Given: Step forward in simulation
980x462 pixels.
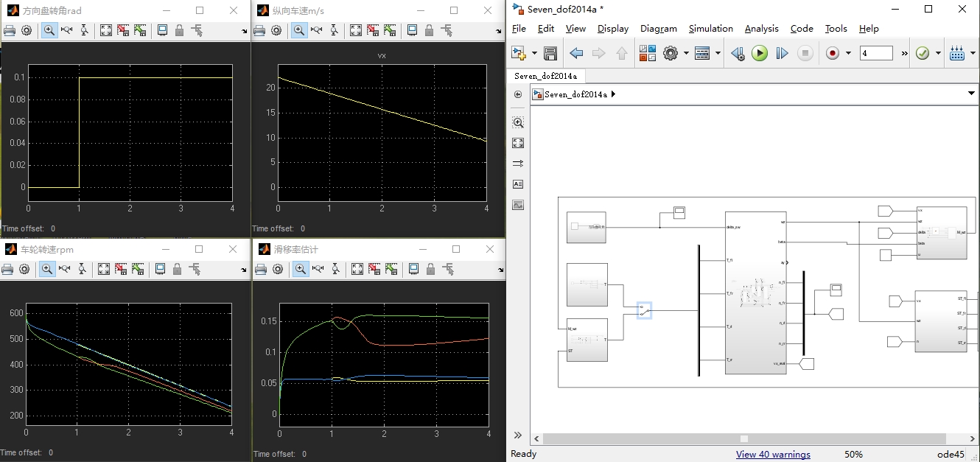Looking at the screenshot, I should 782,53.
